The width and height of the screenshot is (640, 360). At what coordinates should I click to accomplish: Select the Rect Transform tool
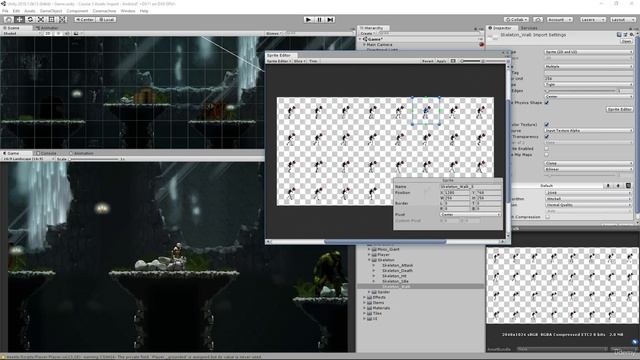[52, 19]
